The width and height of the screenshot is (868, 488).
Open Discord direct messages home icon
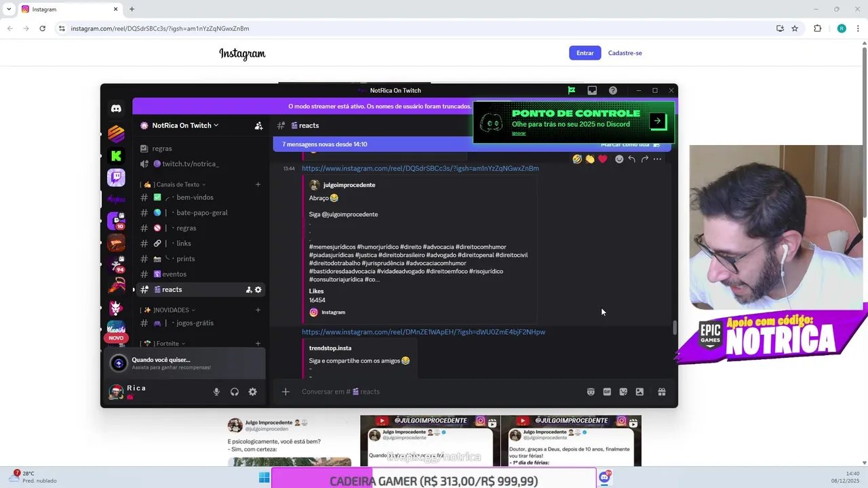116,108
